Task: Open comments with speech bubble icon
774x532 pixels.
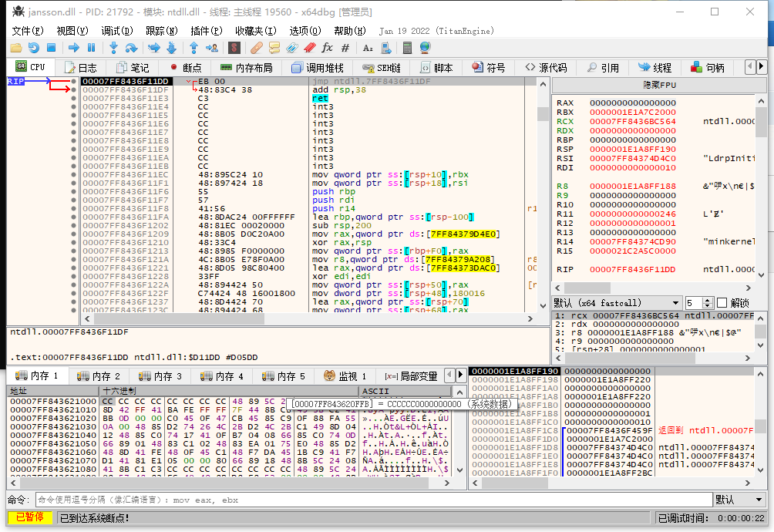Action: [274, 48]
